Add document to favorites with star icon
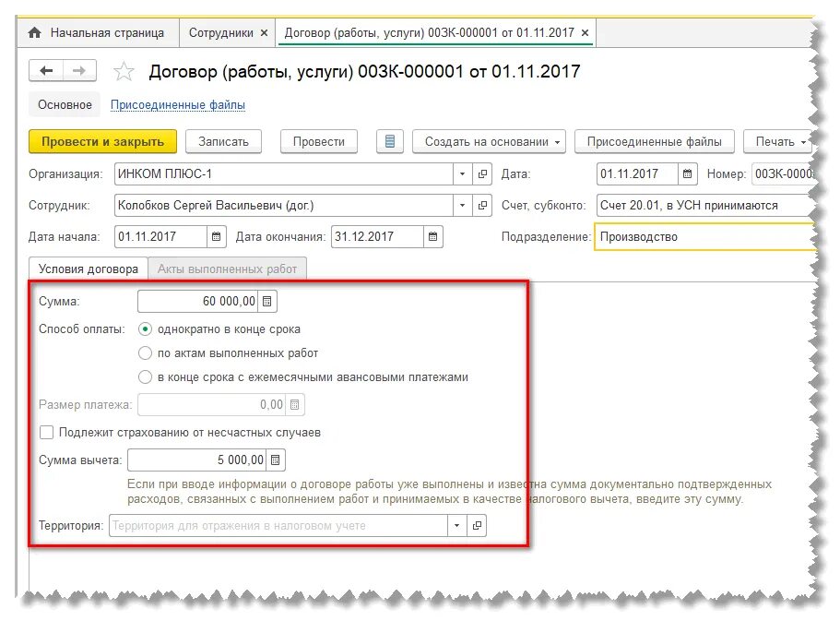The image size is (840, 621). tap(124, 71)
